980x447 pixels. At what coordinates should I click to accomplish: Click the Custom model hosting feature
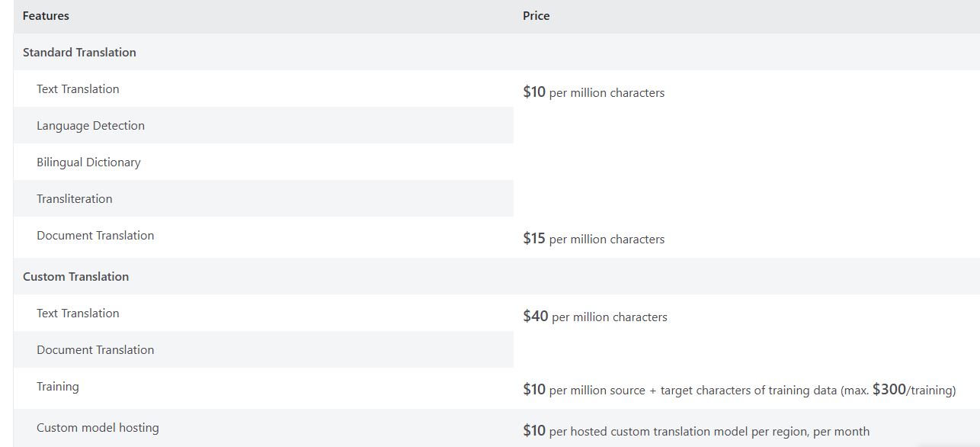coord(98,428)
